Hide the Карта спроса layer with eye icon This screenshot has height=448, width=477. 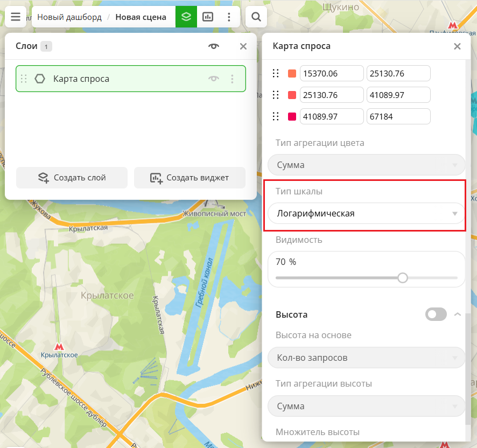coord(214,79)
